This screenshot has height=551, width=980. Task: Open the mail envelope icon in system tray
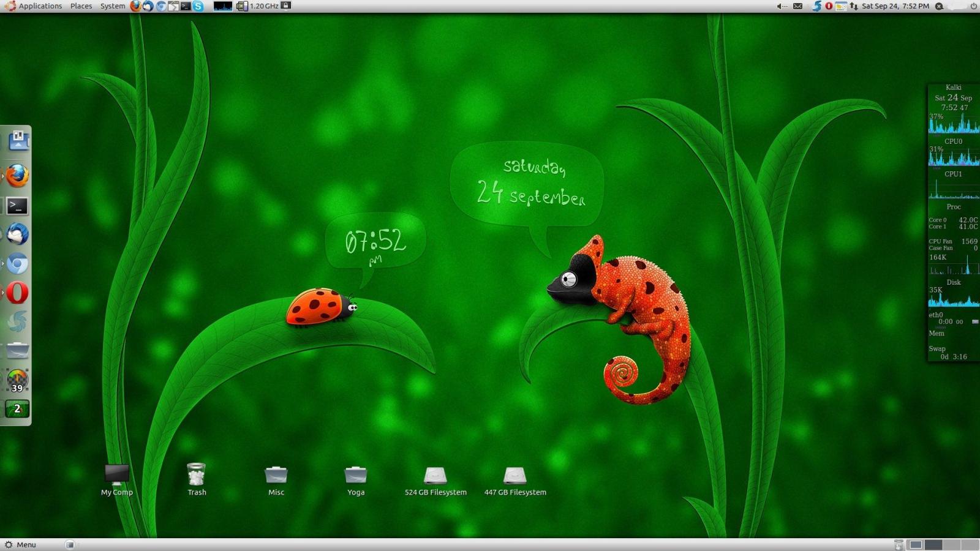798,6
